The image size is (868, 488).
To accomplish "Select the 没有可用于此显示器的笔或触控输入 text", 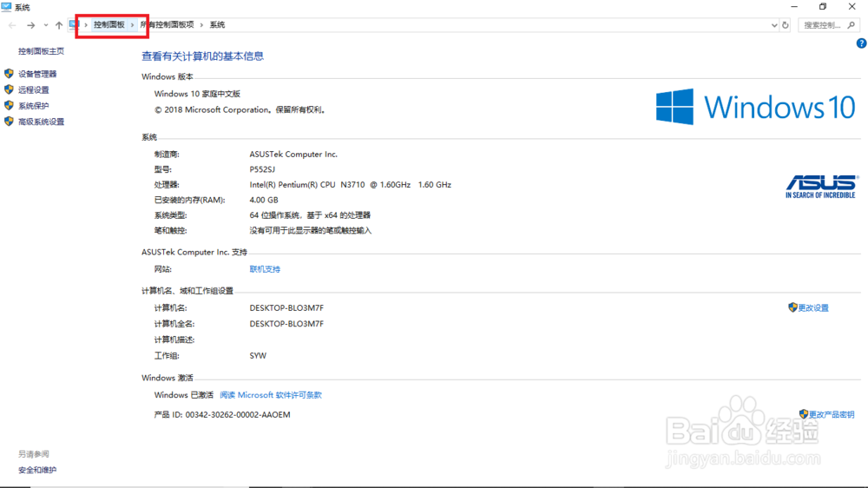I will (x=311, y=230).
